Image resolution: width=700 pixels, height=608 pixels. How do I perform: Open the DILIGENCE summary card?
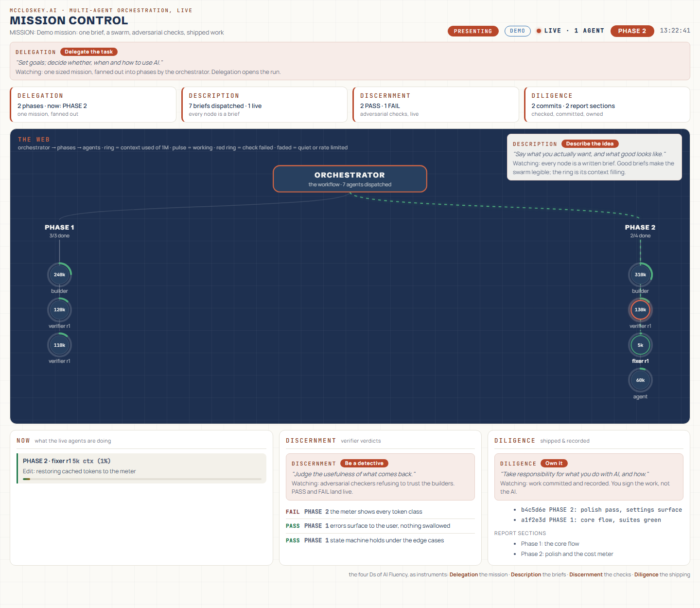[x=607, y=105]
